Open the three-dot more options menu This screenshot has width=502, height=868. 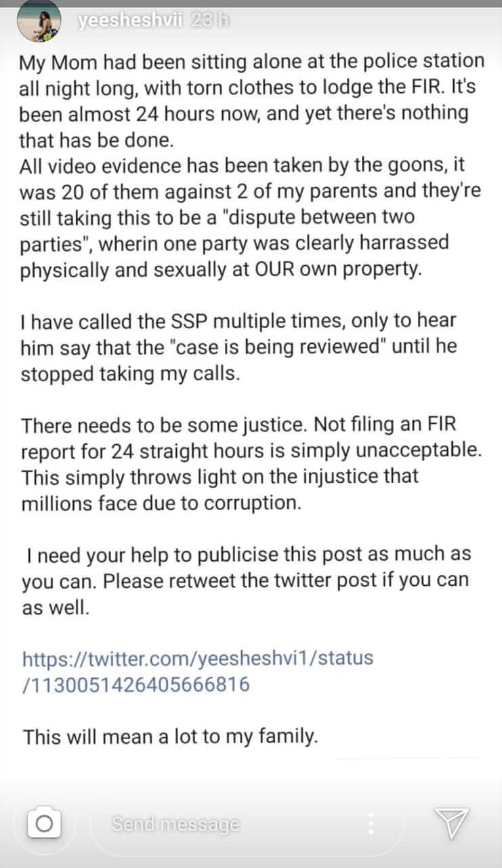click(371, 823)
